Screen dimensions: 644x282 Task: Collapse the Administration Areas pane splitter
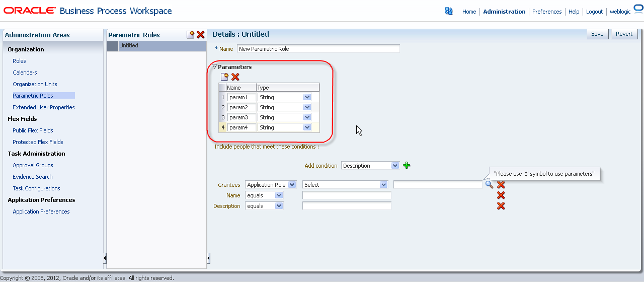coord(105,258)
